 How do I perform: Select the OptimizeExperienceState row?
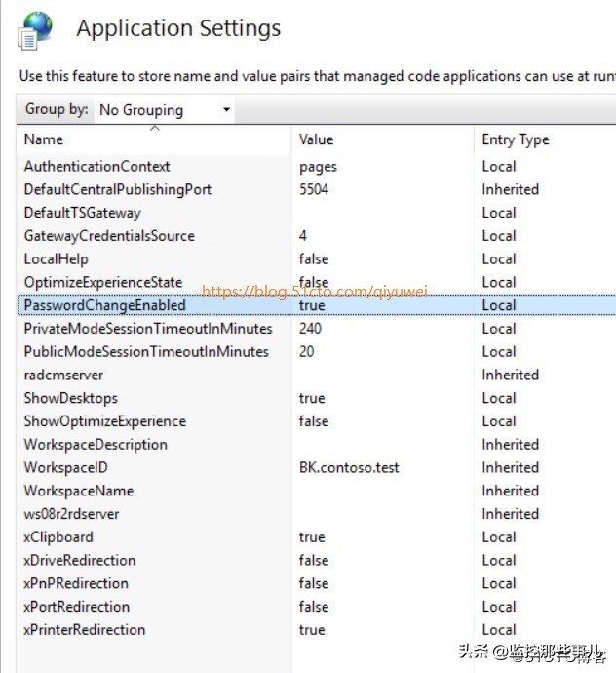(317, 283)
